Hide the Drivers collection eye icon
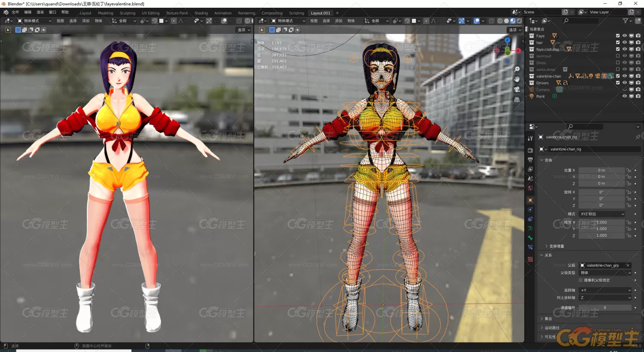 click(x=625, y=83)
